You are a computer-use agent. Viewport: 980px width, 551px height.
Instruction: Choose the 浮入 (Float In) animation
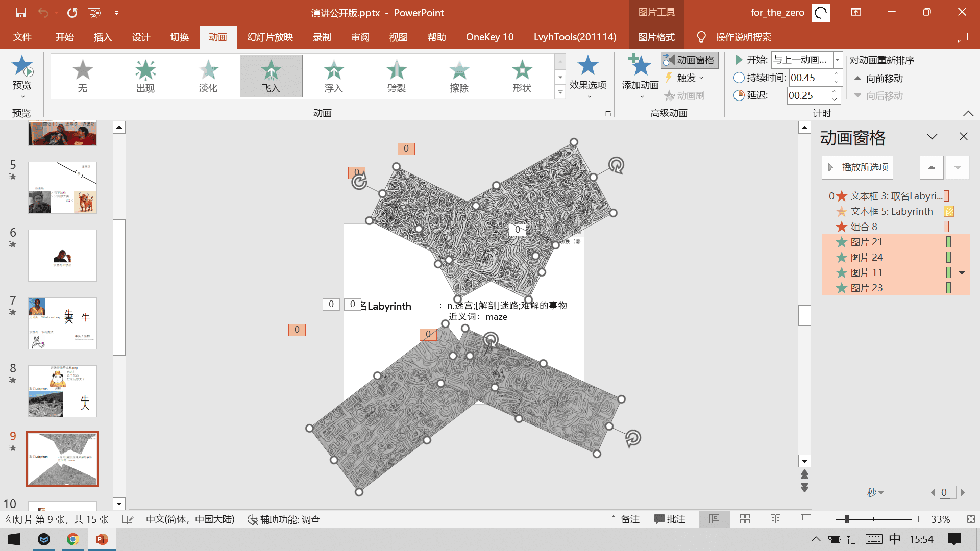pyautogui.click(x=333, y=76)
